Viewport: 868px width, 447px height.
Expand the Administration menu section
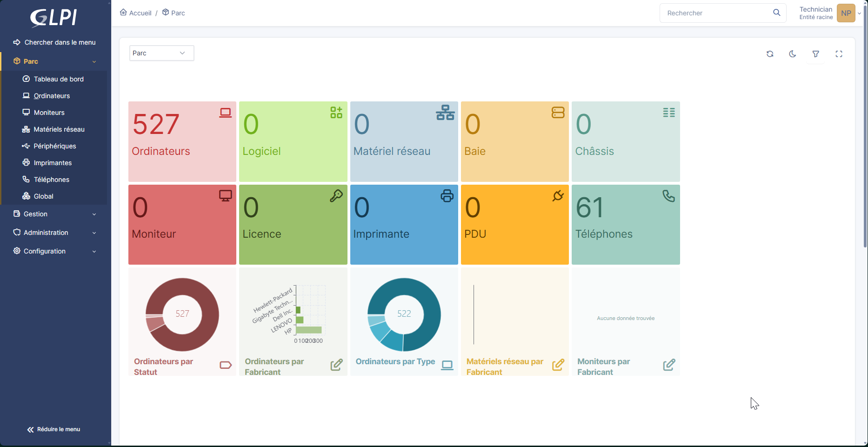pos(54,233)
